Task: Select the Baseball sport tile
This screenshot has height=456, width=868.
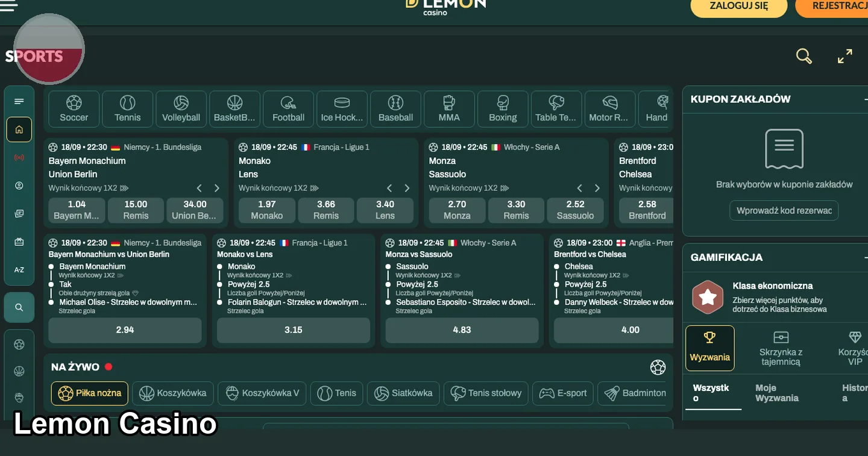Action: pos(396,109)
